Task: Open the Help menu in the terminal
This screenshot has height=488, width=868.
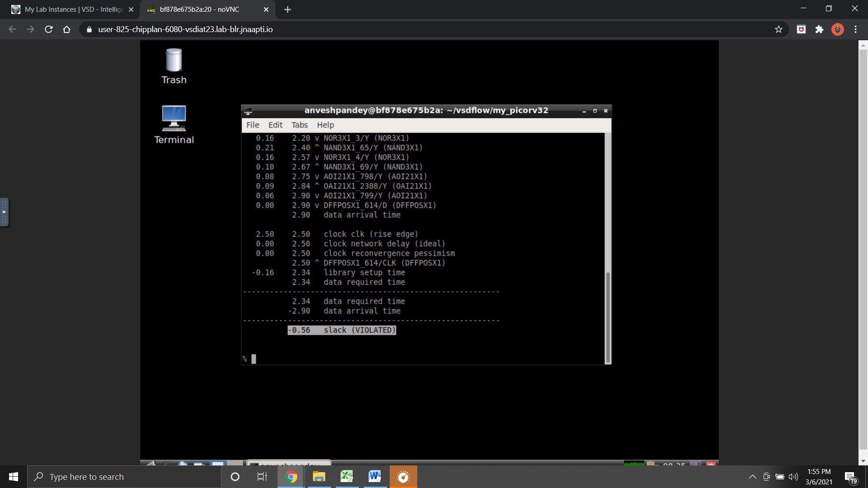Action: click(325, 125)
